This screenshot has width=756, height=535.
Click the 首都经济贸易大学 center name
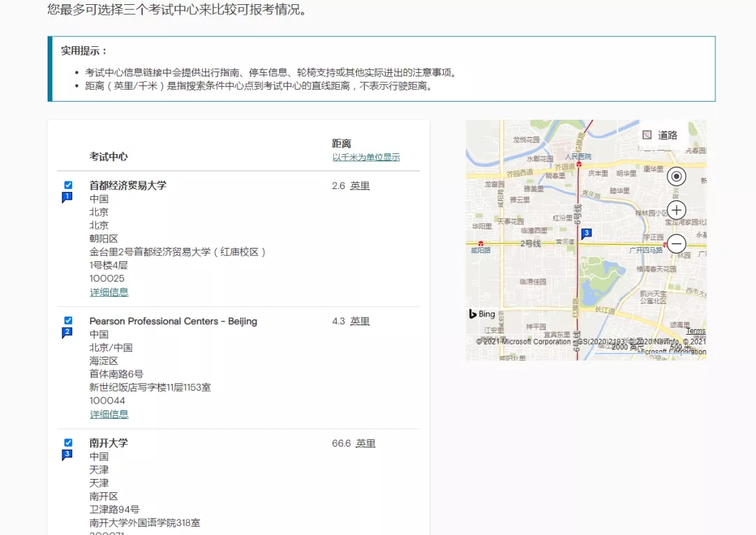tap(128, 186)
